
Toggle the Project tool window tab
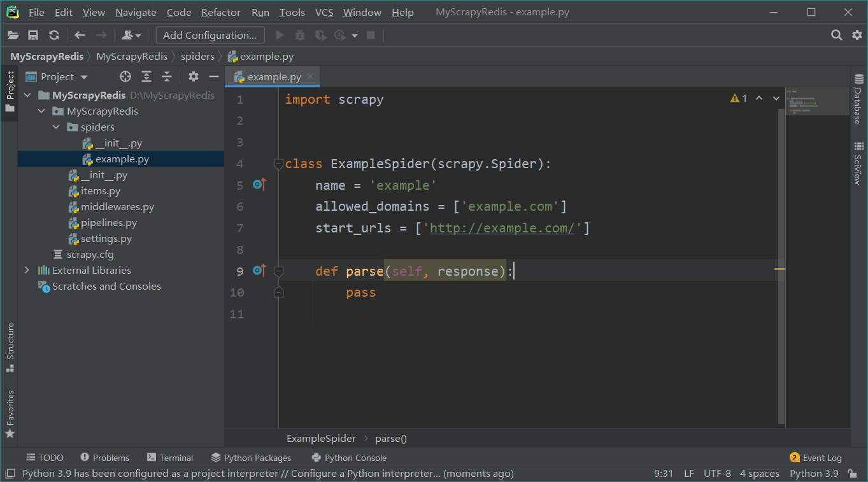(10, 90)
